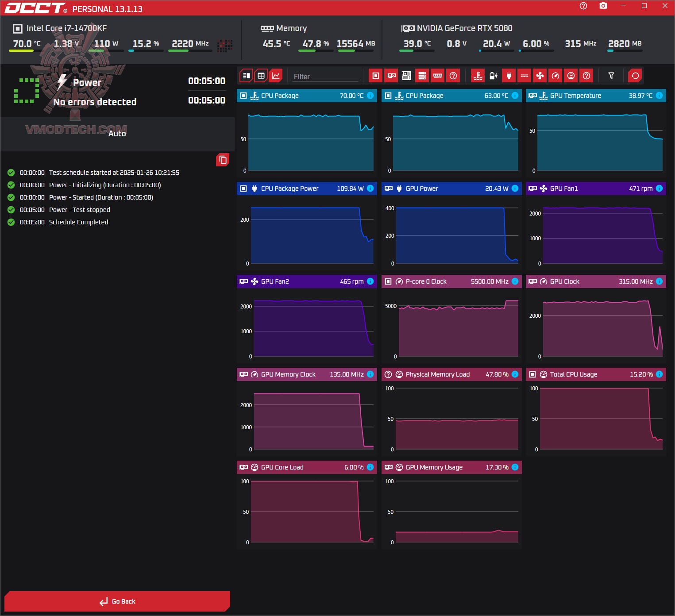
Task: Toggle the storage drive hardware filter
Action: pyautogui.click(x=422, y=76)
